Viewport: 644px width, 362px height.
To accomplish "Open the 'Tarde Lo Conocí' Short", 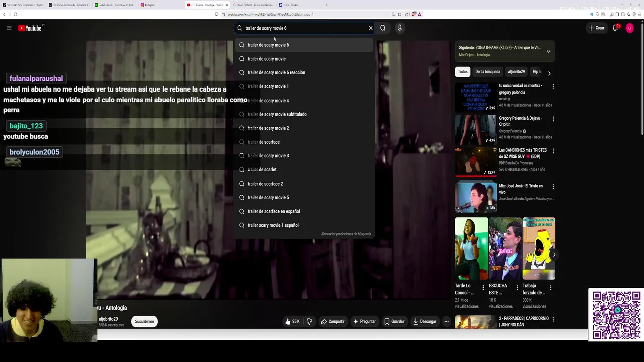I will point(471,248).
